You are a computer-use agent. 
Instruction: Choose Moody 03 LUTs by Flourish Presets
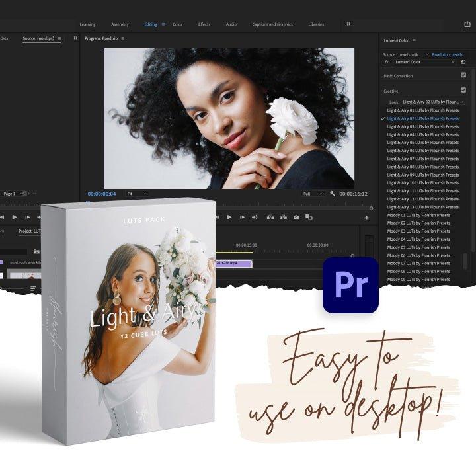[418, 231]
